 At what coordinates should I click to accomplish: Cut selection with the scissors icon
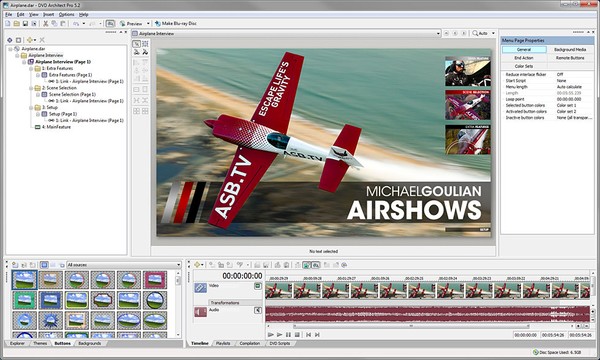(46, 24)
